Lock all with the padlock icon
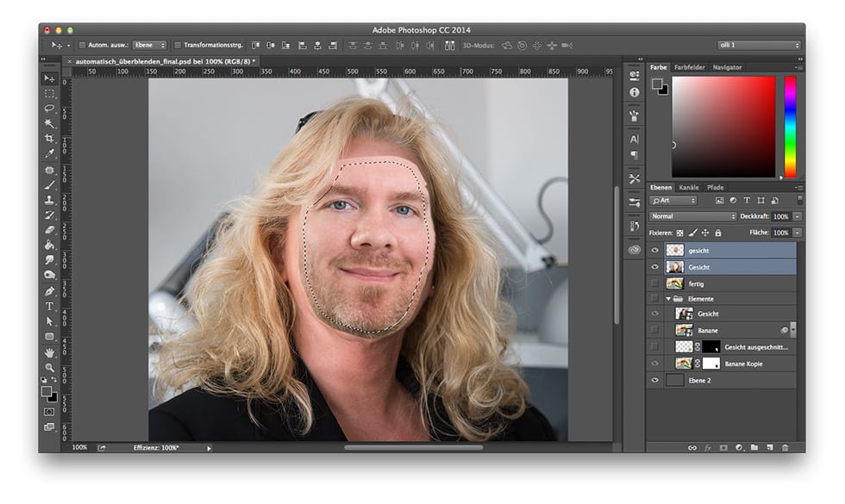The height and width of the screenshot is (504, 845). [x=717, y=233]
